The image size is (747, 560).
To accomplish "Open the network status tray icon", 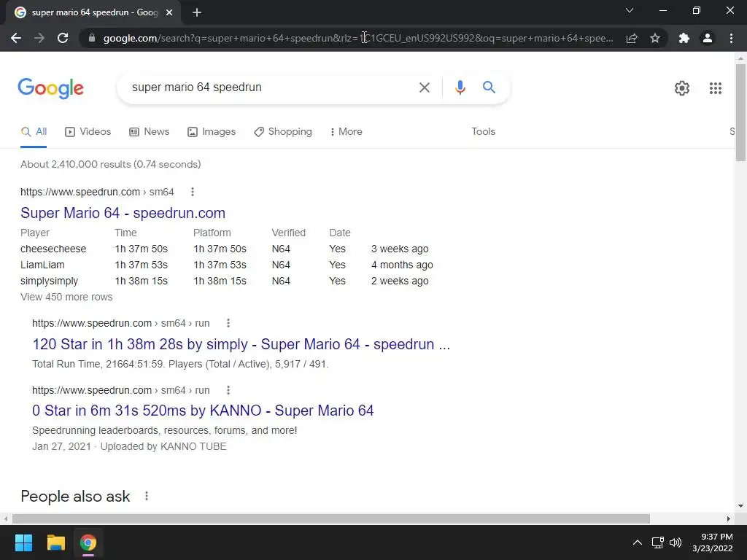I will click(658, 542).
